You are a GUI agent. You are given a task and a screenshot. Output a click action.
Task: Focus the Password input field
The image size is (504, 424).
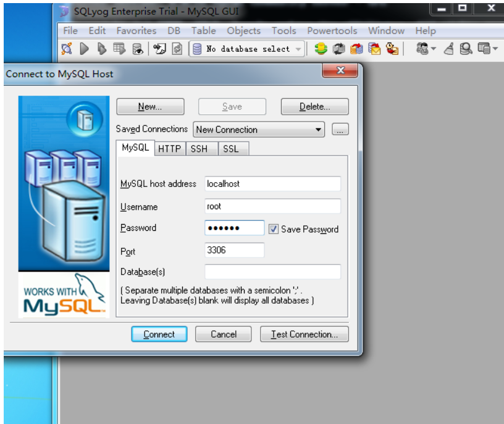[x=234, y=228]
